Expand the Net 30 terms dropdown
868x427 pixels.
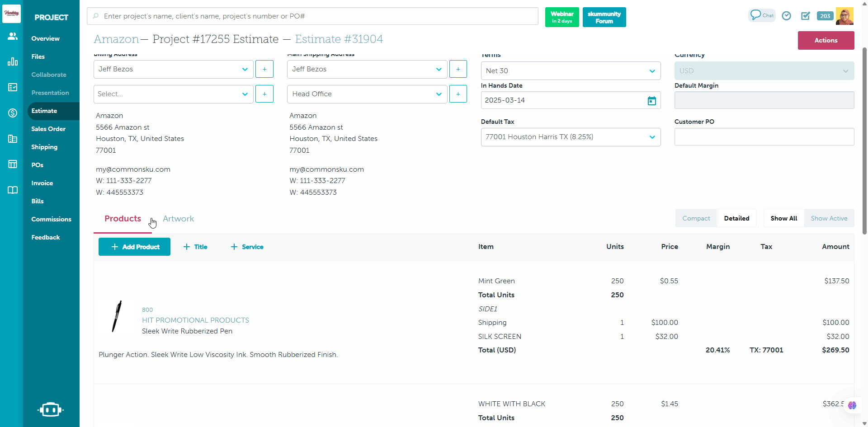570,71
